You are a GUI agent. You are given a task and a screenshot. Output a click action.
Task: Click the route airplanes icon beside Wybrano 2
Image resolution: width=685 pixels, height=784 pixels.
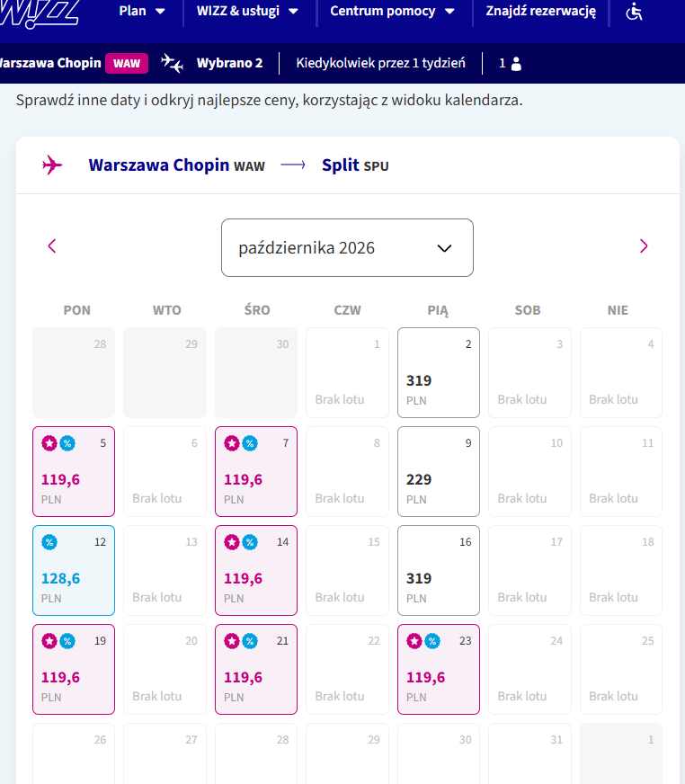[x=172, y=64]
